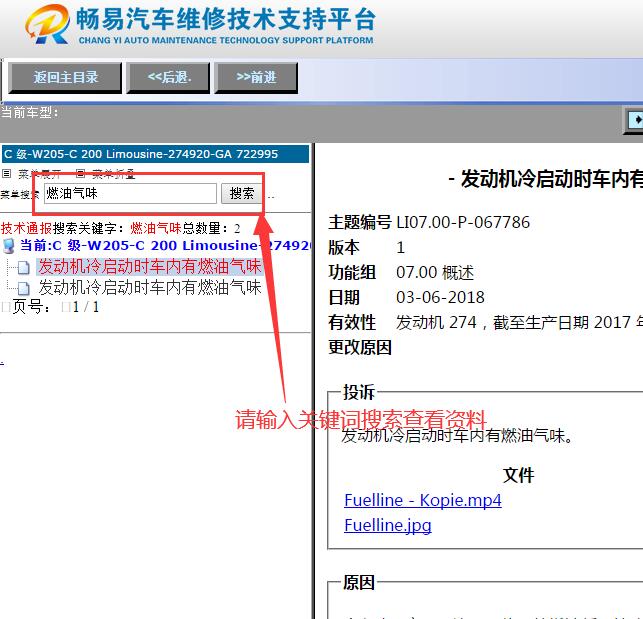Open the 当前:C 级-W205-C 200 Limousine tree root

pyautogui.click(x=166, y=245)
